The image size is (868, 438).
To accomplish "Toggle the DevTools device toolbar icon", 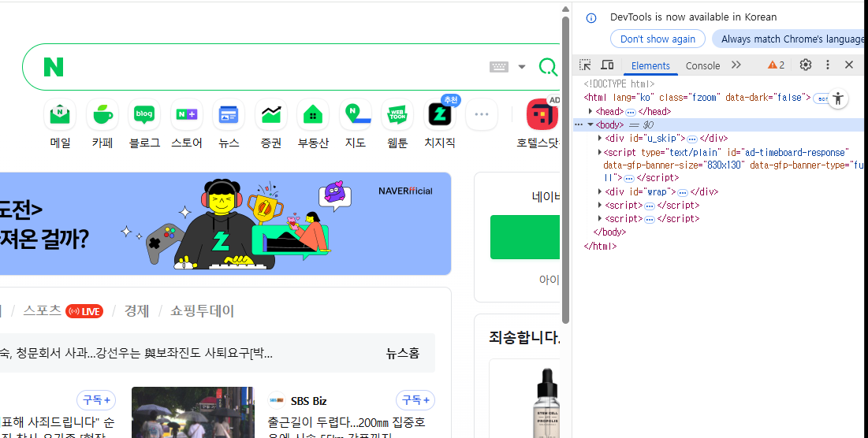I will click(x=607, y=65).
